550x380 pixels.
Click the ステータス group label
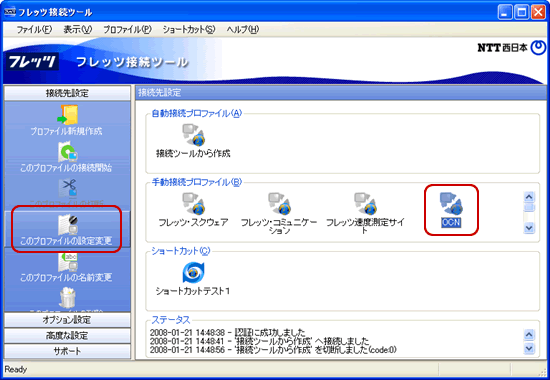point(171,320)
